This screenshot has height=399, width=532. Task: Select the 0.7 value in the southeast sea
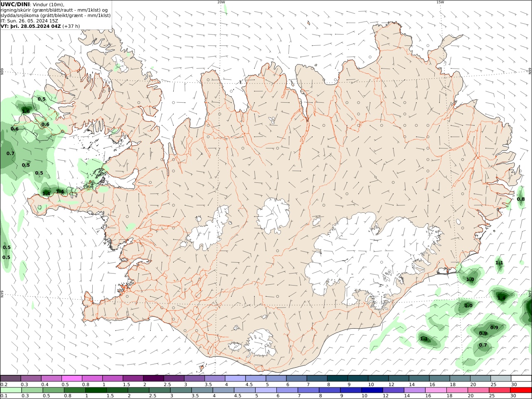pyautogui.click(x=483, y=345)
